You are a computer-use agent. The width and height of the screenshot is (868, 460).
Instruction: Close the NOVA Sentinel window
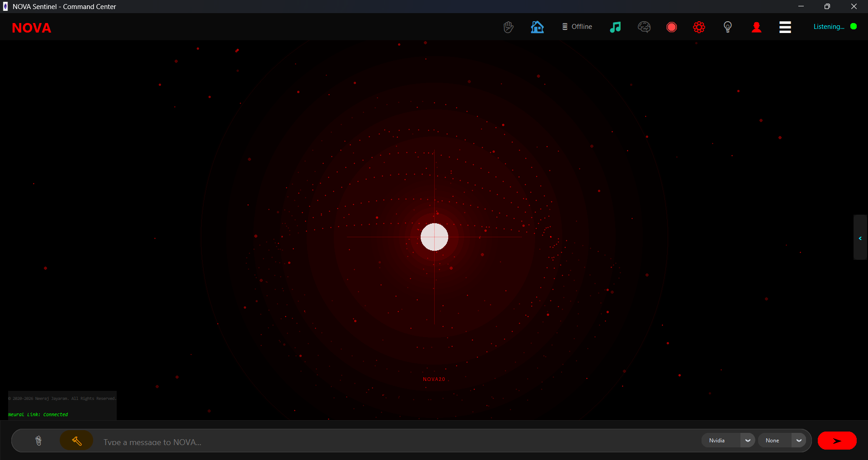click(x=854, y=6)
